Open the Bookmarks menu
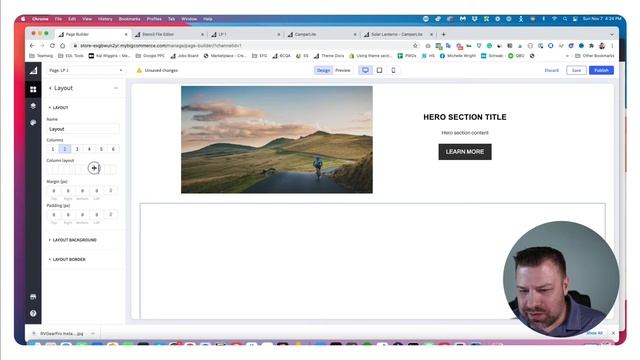This screenshot has width=640, height=360. pos(129,19)
